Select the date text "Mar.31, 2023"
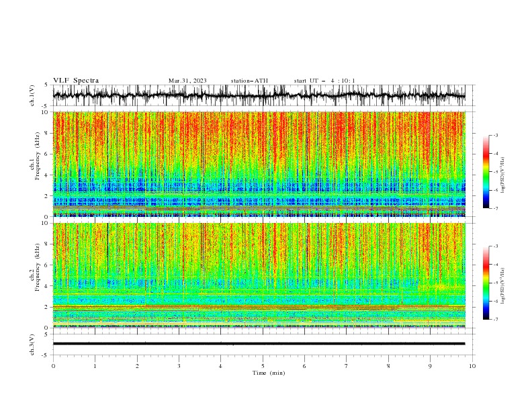 [187, 81]
